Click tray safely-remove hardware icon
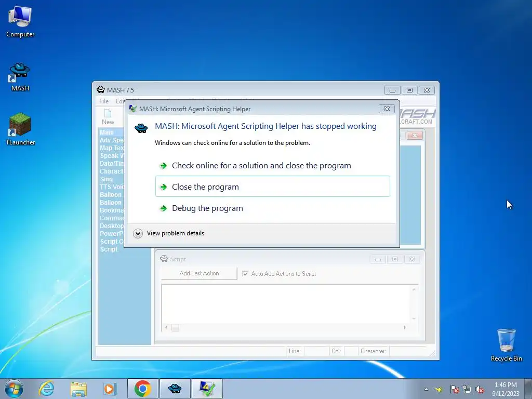532x399 pixels. (x=439, y=390)
